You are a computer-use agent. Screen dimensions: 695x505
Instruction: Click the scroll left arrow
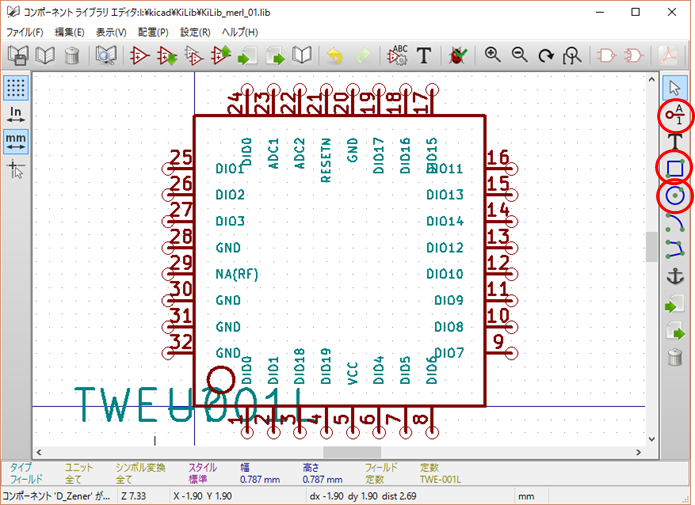39,452
